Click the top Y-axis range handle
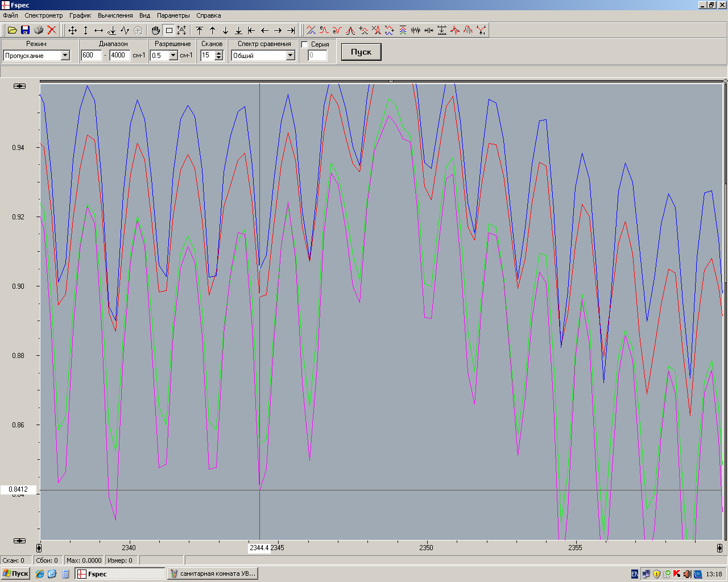Screen dimensions: 728x582 pos(20,86)
